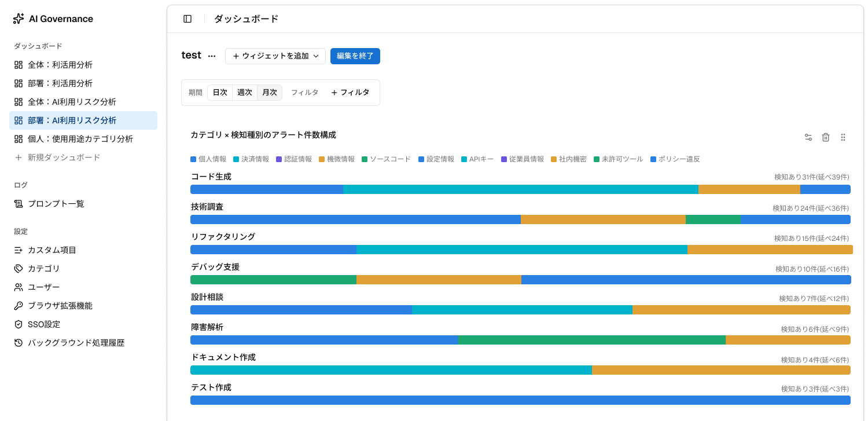868x421 pixels.
Task: Click dashboard icon beside 全体:利活用分析
Action: pos(19,65)
